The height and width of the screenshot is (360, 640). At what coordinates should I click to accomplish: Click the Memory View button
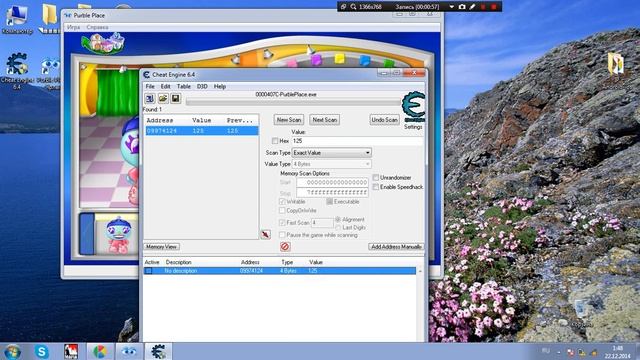162,247
